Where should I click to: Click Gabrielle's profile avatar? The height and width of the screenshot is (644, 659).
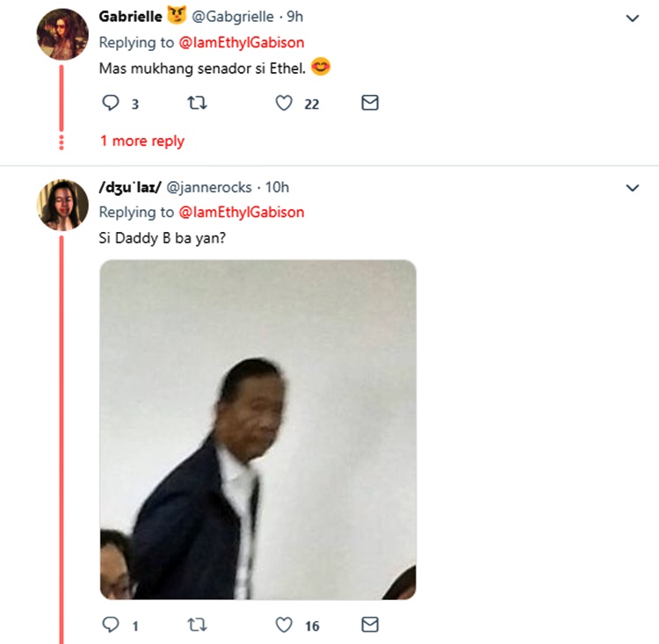(62, 34)
